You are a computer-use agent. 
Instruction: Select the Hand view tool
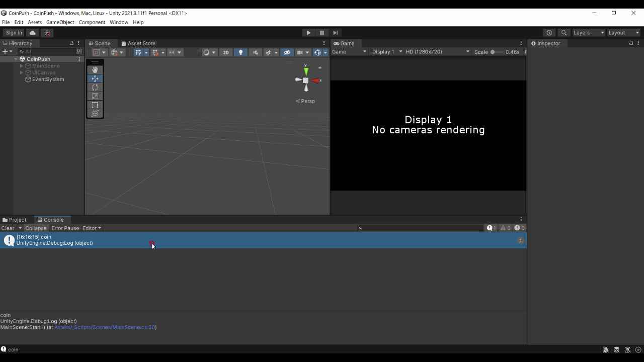click(95, 70)
